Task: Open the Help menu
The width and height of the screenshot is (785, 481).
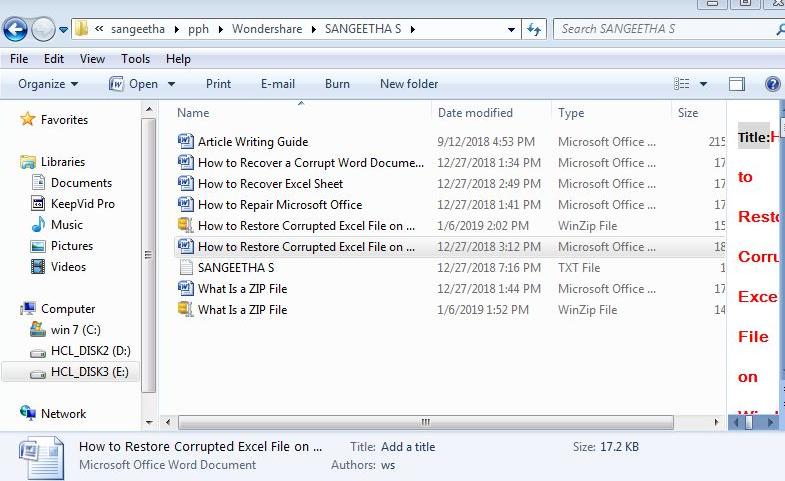Action: click(x=178, y=59)
